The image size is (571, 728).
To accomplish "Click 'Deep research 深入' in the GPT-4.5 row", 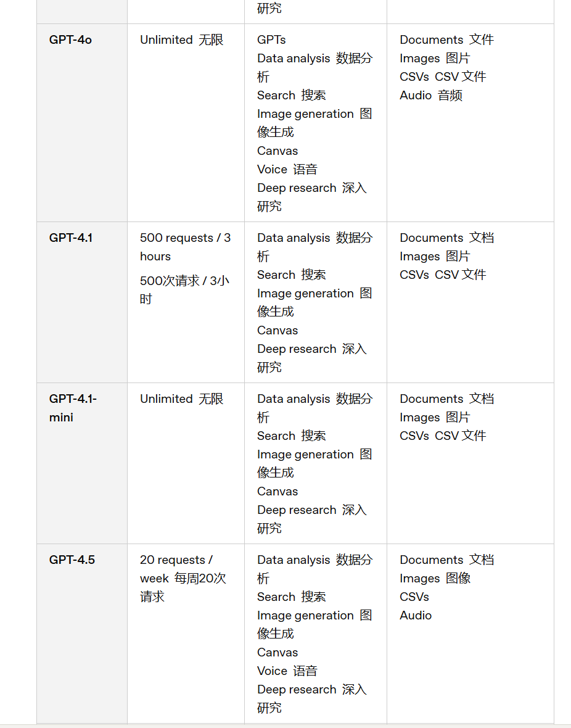I will pos(312,690).
